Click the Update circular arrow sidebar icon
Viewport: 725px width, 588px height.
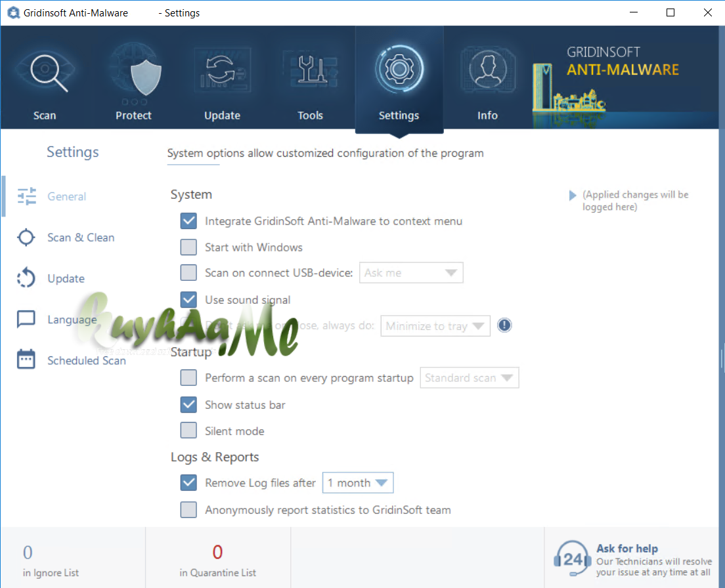(26, 278)
